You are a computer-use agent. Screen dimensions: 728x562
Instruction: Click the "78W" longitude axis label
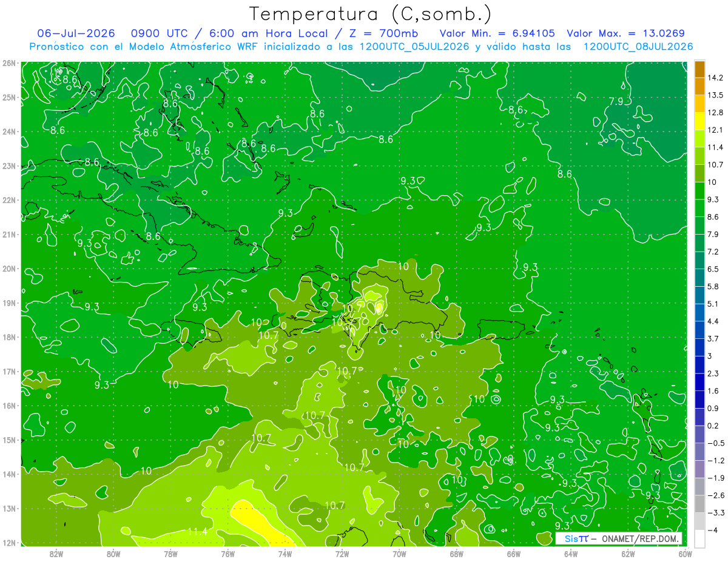[170, 554]
